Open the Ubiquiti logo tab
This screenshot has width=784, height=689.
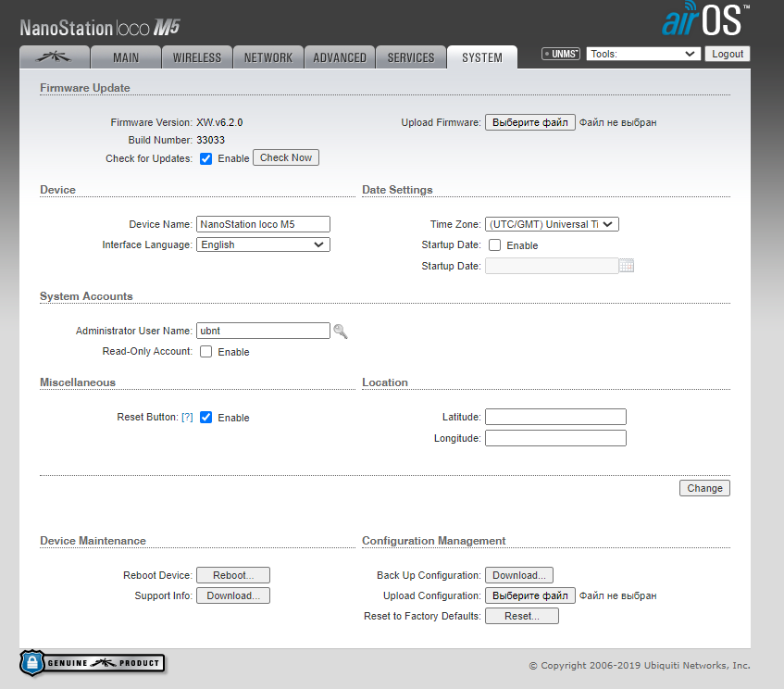(54, 57)
